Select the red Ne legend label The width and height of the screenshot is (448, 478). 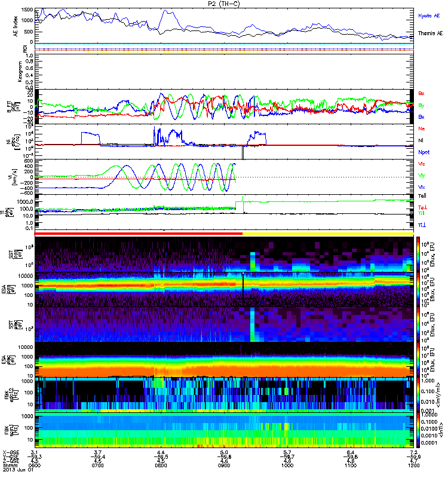pyautogui.click(x=421, y=128)
